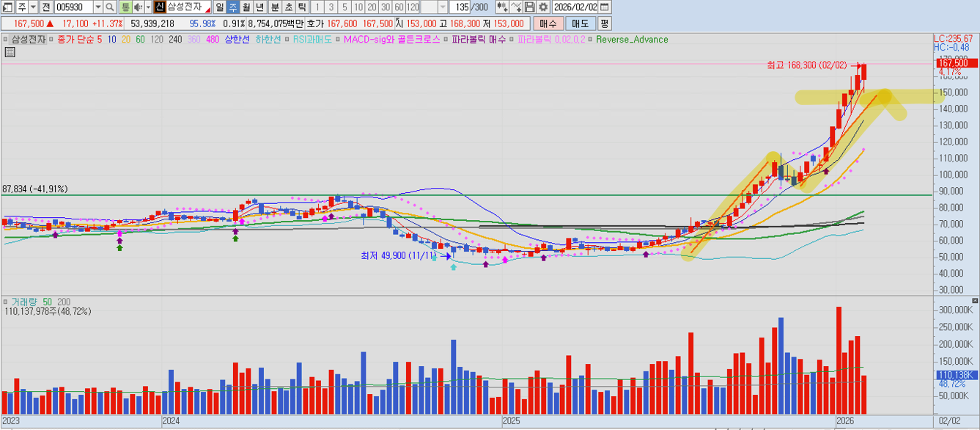
Task: Expand the stock code 005930 dropdown
Action: 98,7
